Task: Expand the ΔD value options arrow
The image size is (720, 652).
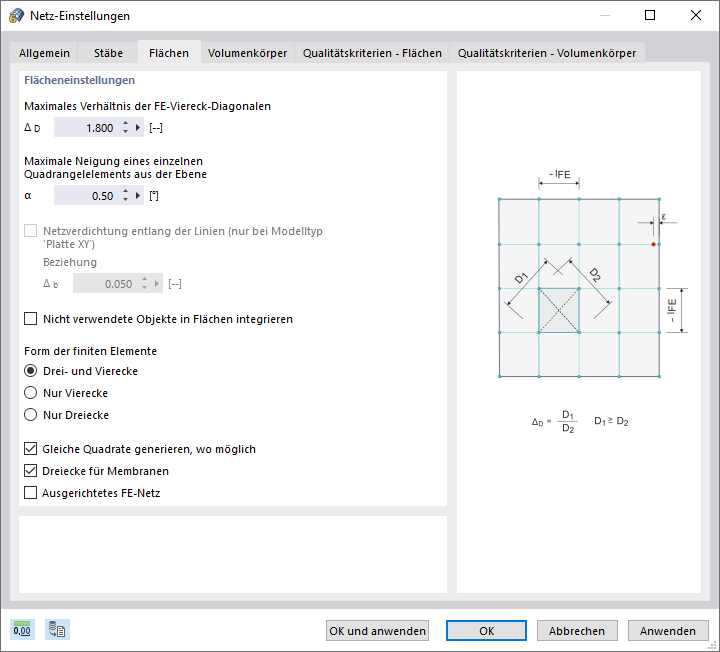Action: 137,128
